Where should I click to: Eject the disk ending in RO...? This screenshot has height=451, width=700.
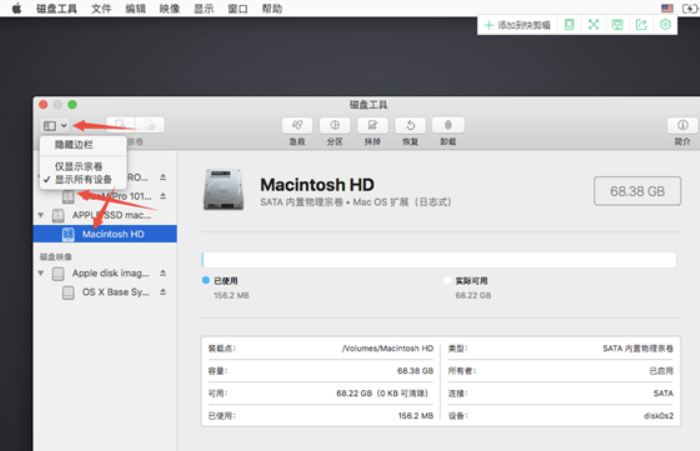click(x=163, y=177)
